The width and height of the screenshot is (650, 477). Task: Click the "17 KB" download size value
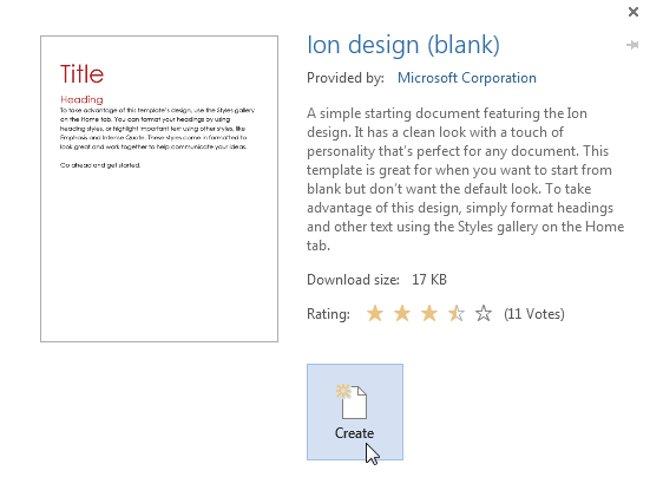(x=429, y=280)
